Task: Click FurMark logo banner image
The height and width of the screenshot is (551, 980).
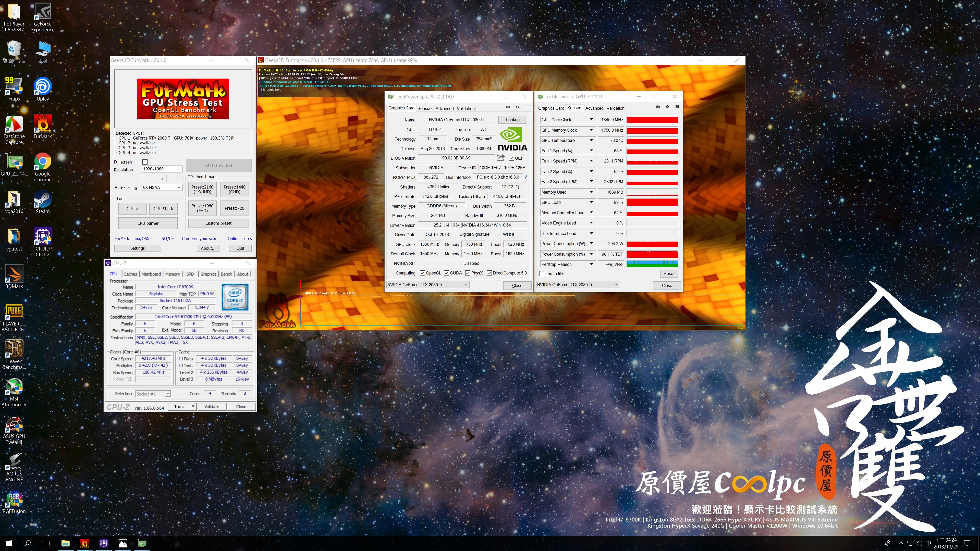Action: tap(183, 99)
